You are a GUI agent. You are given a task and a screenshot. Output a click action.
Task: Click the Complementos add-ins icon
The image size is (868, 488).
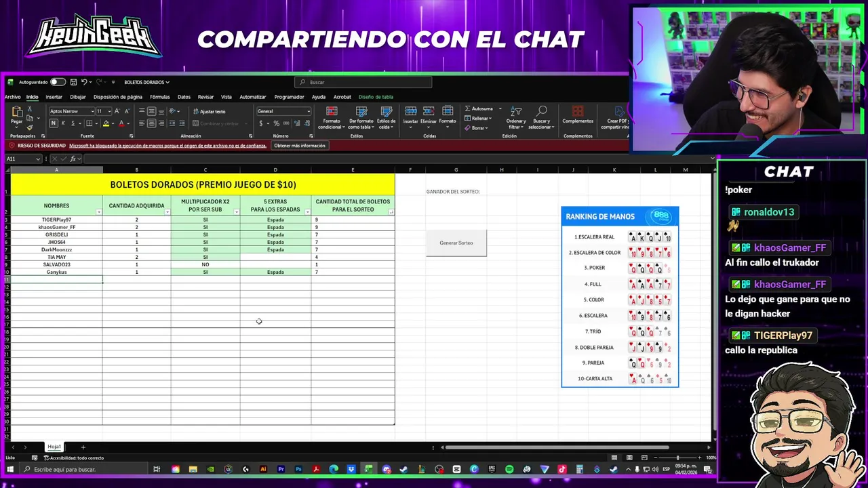pos(578,115)
